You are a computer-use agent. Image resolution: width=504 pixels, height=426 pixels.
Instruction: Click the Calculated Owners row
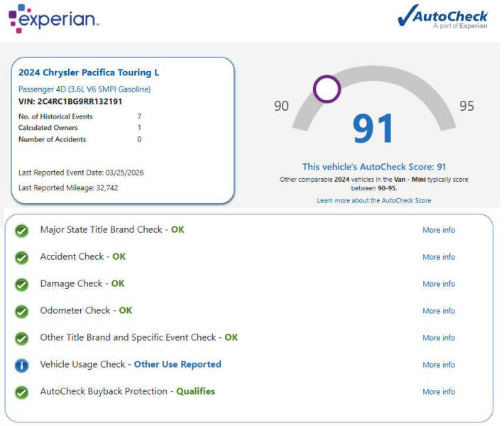pos(80,128)
